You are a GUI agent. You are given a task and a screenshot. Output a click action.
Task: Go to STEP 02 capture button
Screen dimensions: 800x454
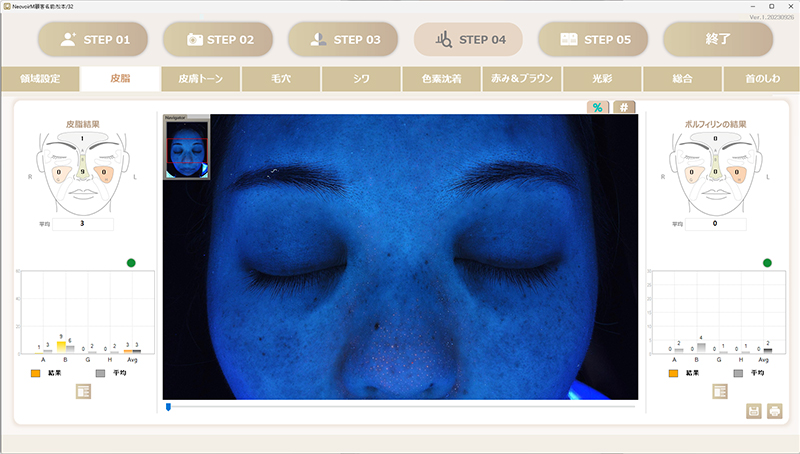point(219,40)
